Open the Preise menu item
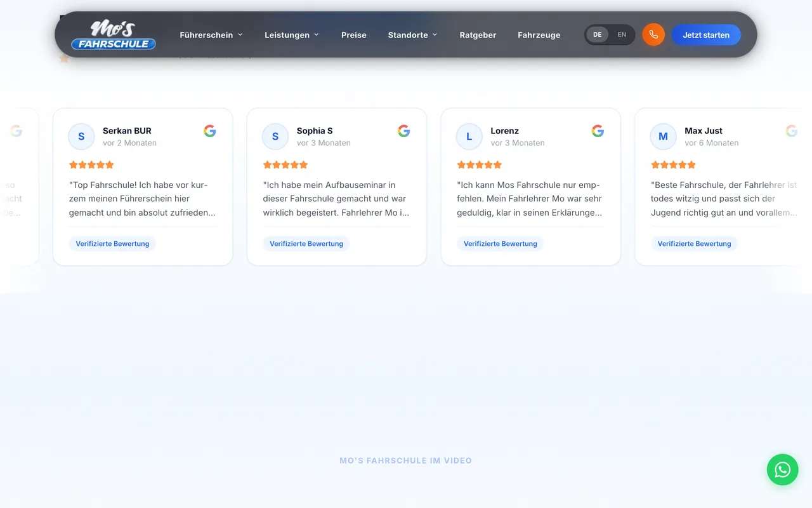This screenshot has height=508, width=812. coord(354,35)
